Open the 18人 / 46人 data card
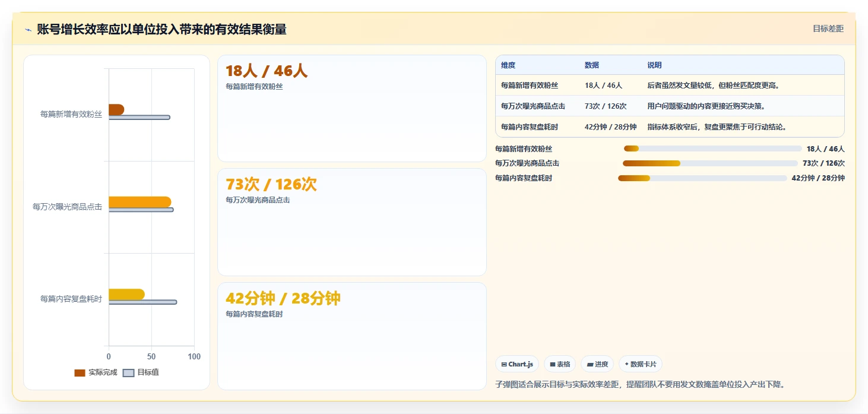This screenshot has height=414, width=868. [x=352, y=108]
